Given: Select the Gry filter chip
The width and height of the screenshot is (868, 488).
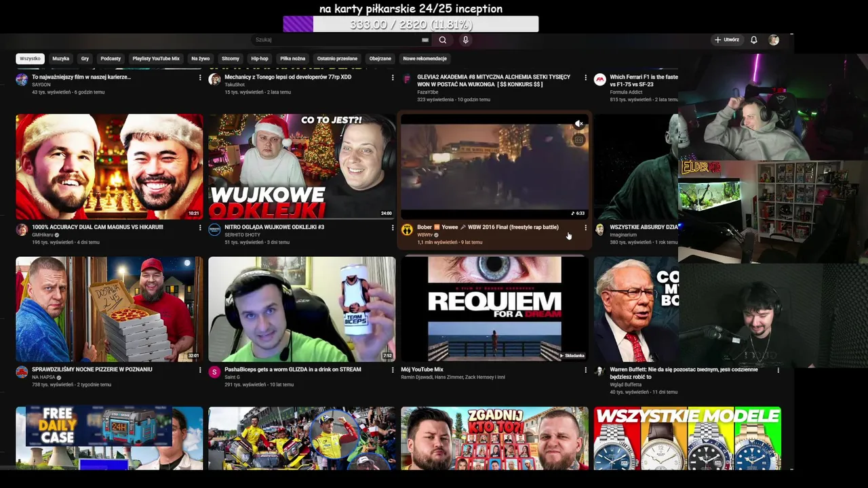Looking at the screenshot, I should pyautogui.click(x=85, y=59).
